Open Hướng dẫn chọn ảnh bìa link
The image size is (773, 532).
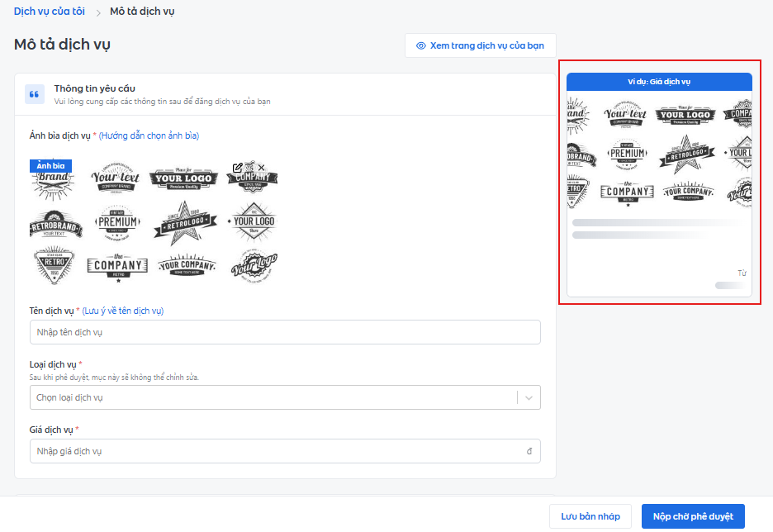tap(149, 135)
